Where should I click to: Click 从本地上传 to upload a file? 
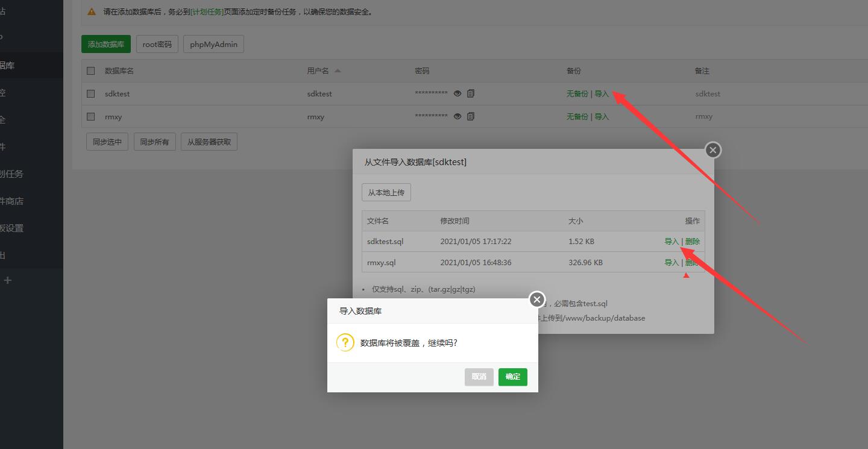pos(386,192)
